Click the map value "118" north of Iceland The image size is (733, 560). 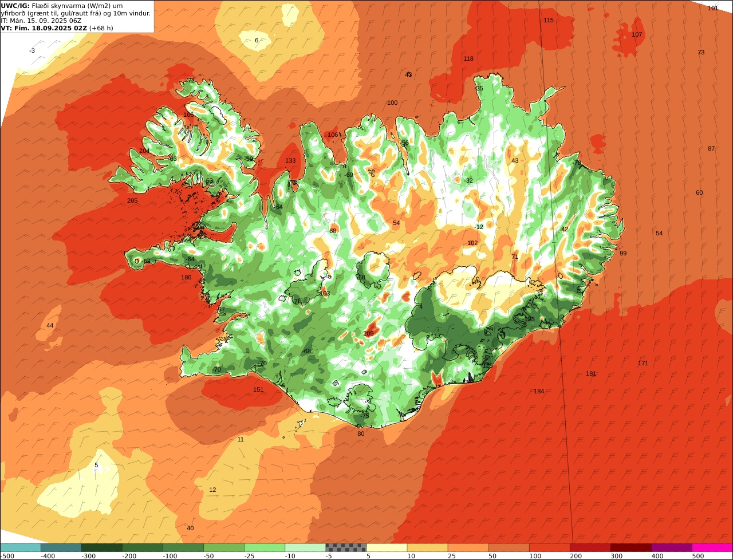coord(468,58)
